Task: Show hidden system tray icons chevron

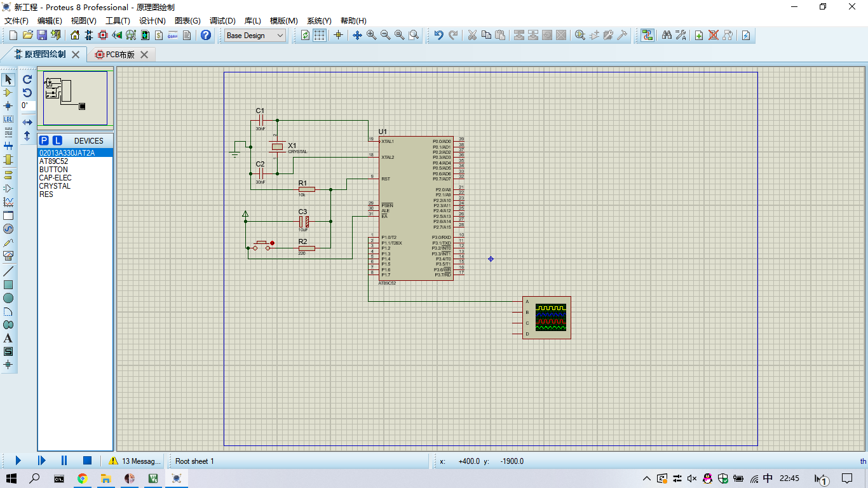Action: 647,478
